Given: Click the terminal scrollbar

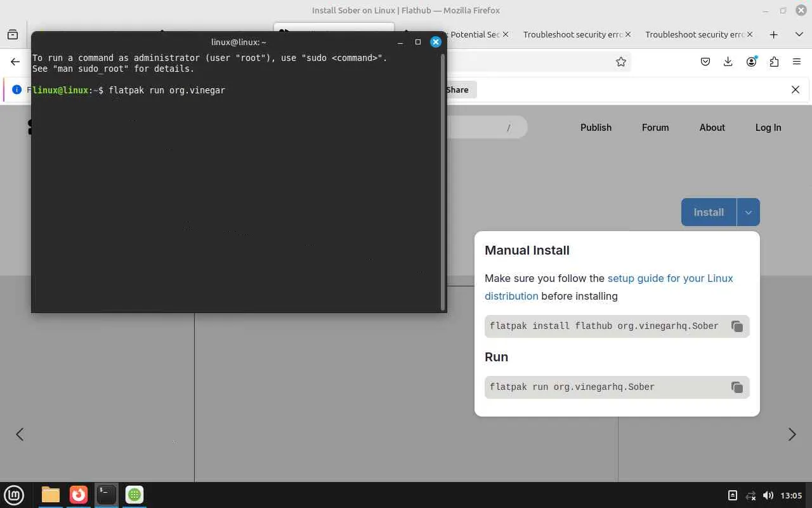Looking at the screenshot, I should coord(443,182).
